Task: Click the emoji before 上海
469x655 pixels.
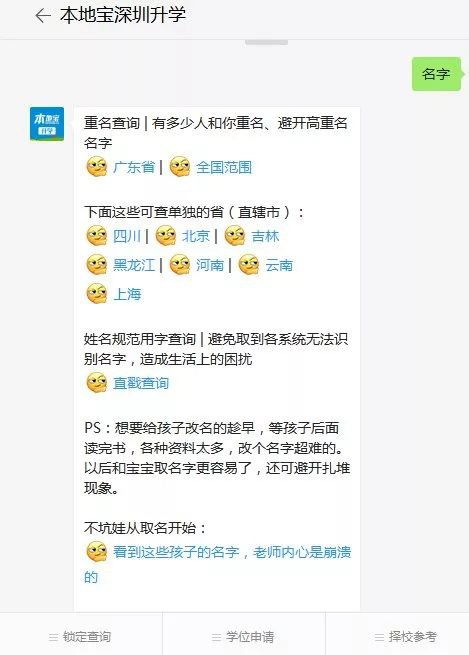Action: pyautogui.click(x=97, y=294)
